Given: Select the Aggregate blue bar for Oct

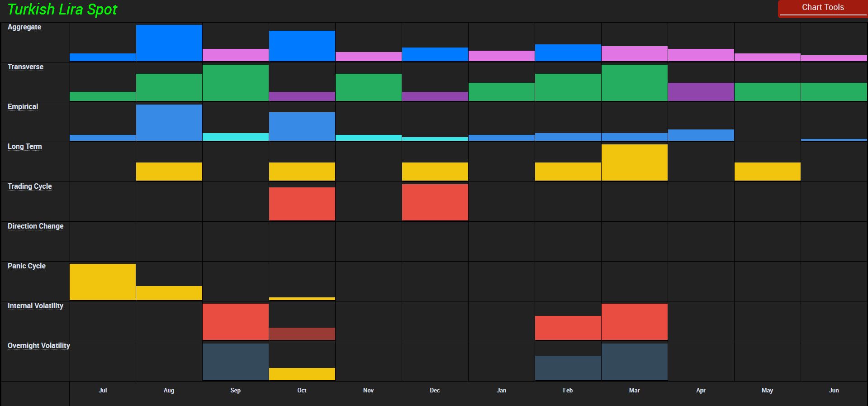Looking at the screenshot, I should 302,46.
